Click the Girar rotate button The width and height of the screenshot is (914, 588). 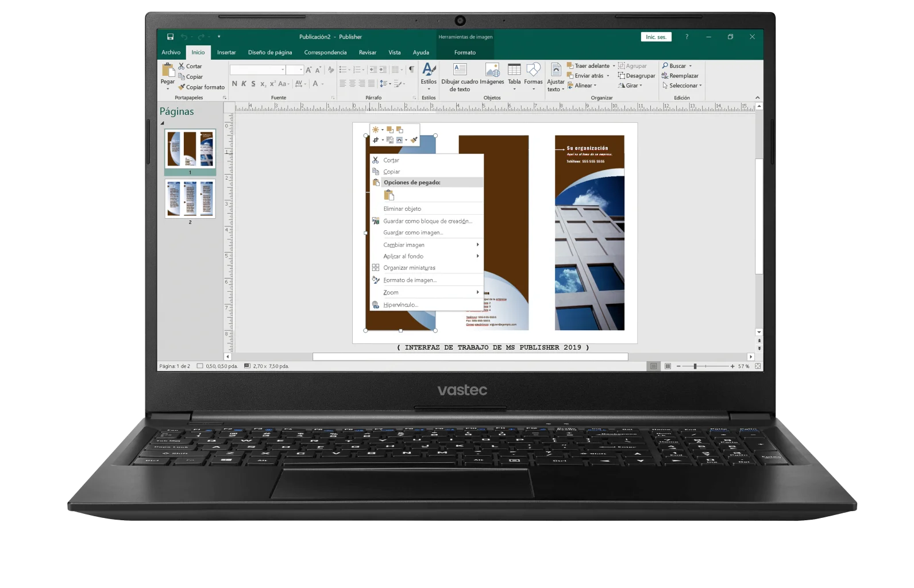(x=630, y=86)
